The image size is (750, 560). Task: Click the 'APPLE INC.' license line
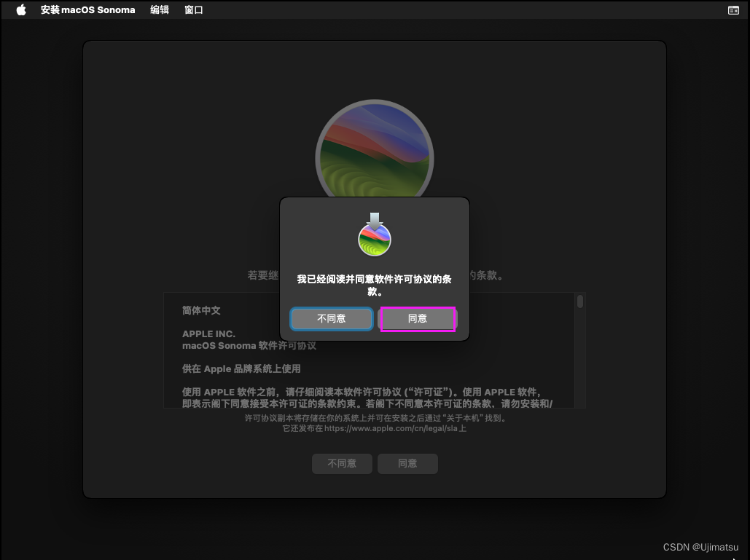208,334
